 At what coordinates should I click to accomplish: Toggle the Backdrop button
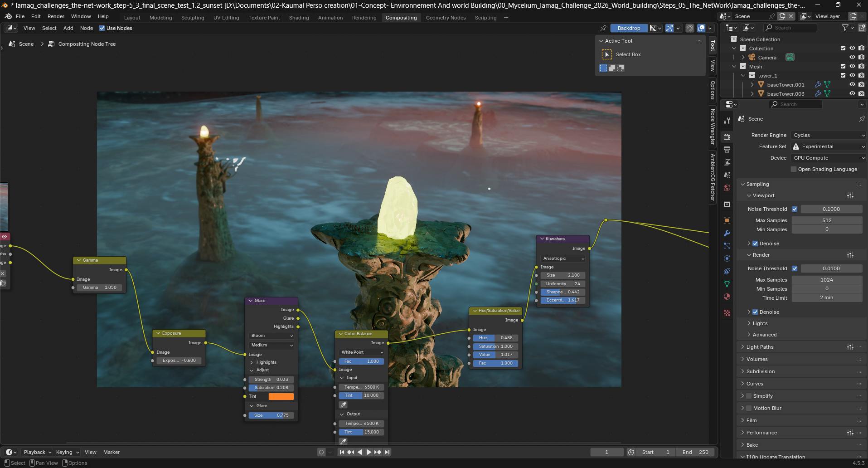click(628, 28)
